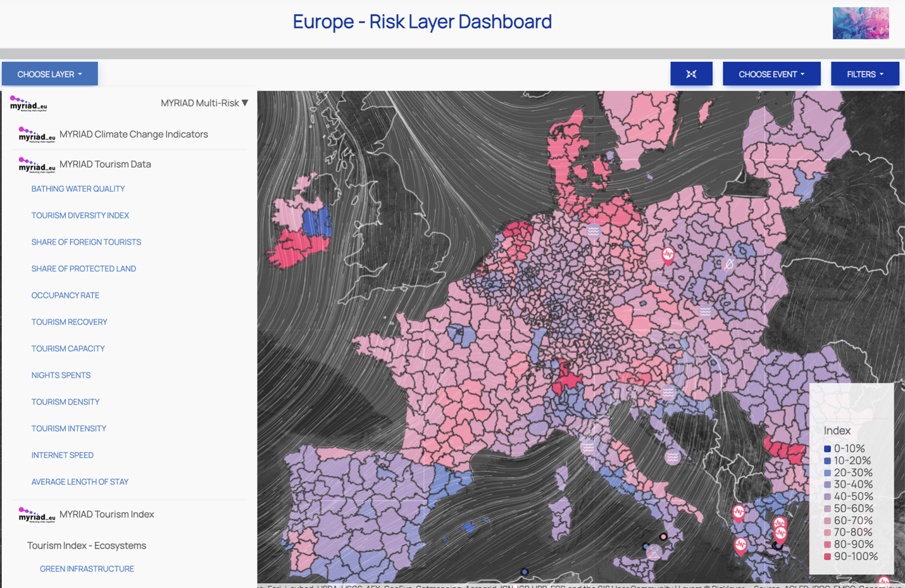Open the FILTERS dropdown

pos(865,74)
